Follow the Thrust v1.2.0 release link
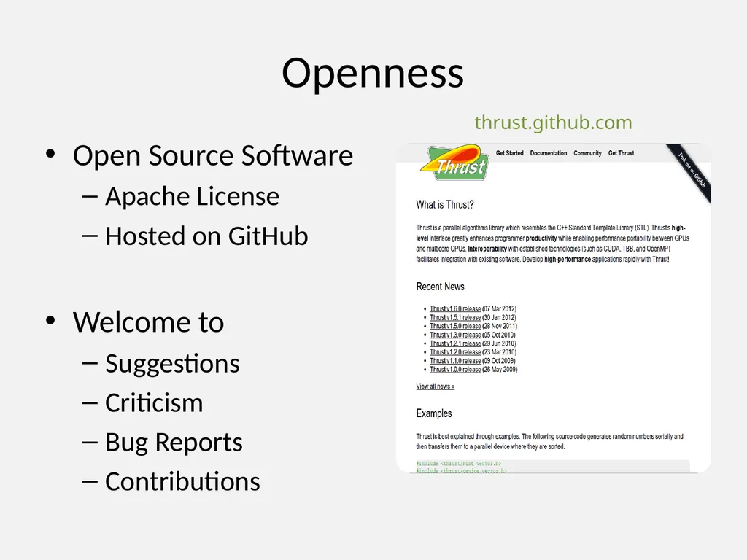 tap(455, 352)
